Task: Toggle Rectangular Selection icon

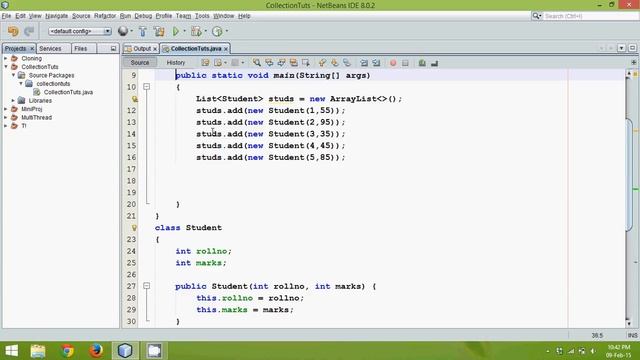Action: (x=306, y=62)
